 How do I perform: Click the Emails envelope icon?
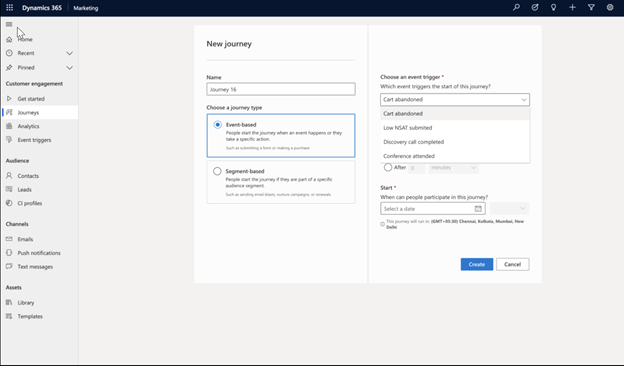pos(9,239)
